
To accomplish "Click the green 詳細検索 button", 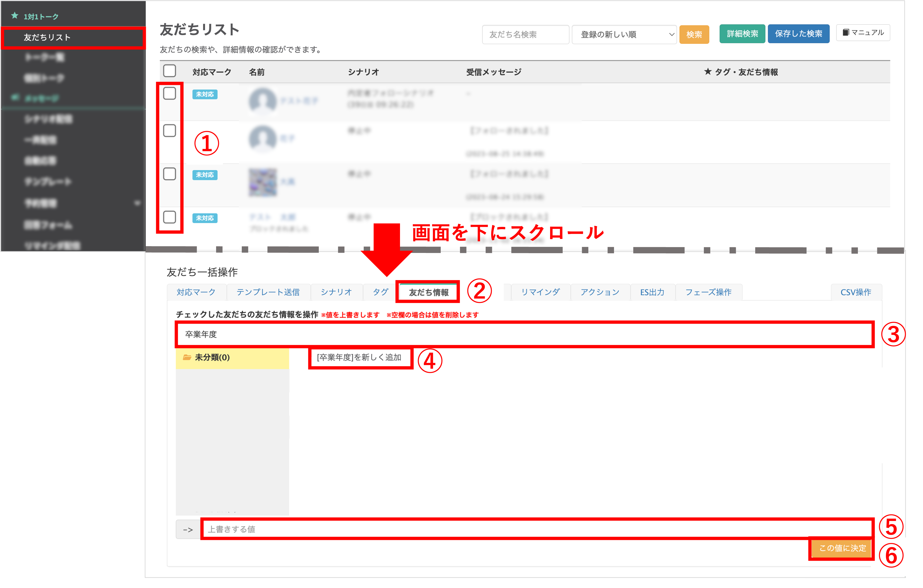I will [742, 34].
